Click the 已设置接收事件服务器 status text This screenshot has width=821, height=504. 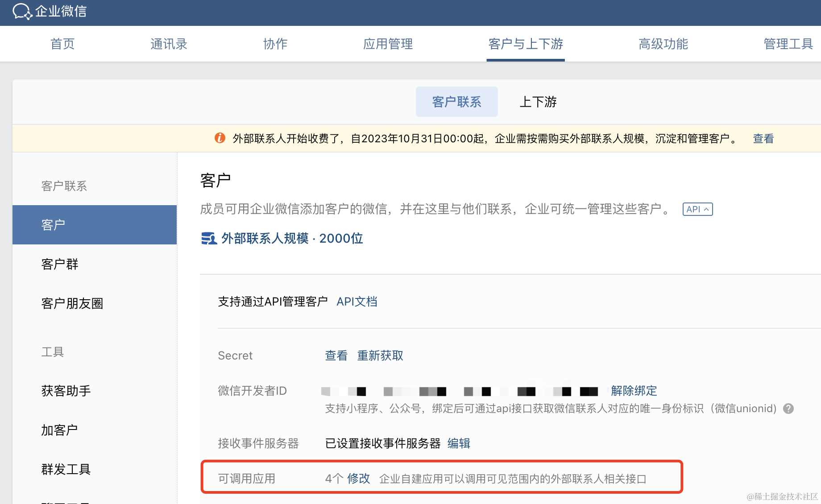pyautogui.click(x=383, y=443)
